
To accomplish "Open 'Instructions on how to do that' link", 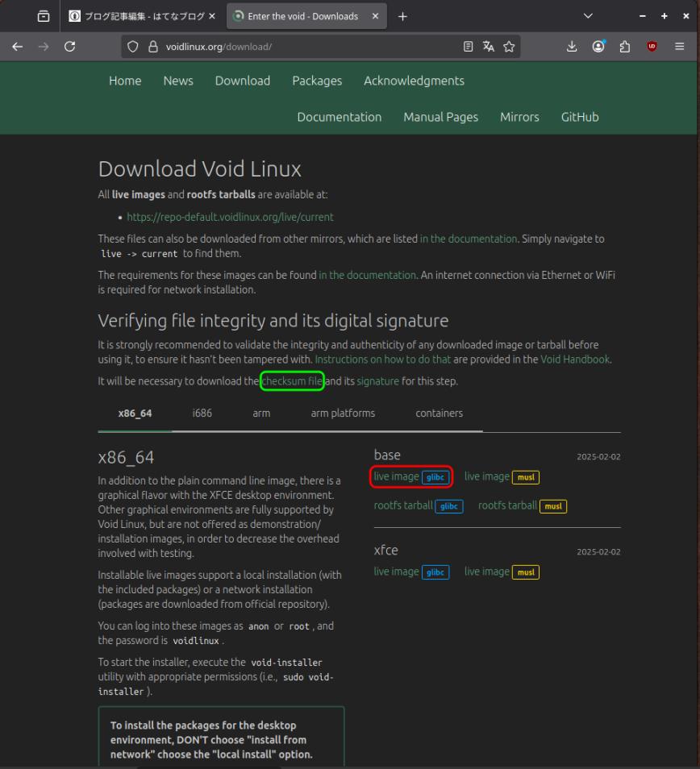I will (x=382, y=360).
